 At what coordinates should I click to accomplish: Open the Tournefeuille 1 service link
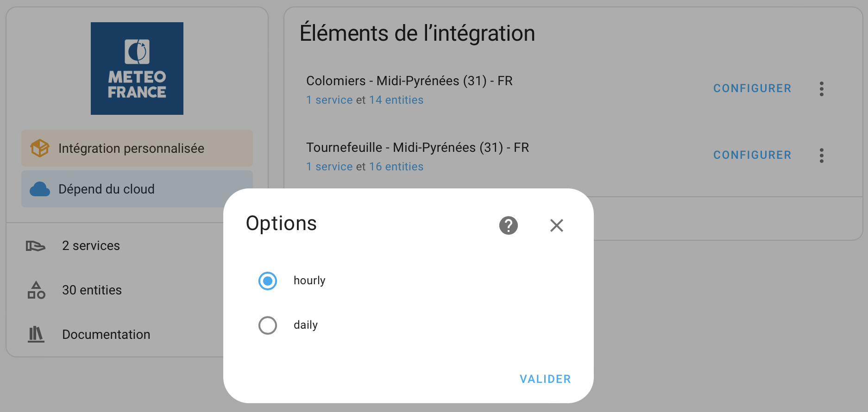329,167
